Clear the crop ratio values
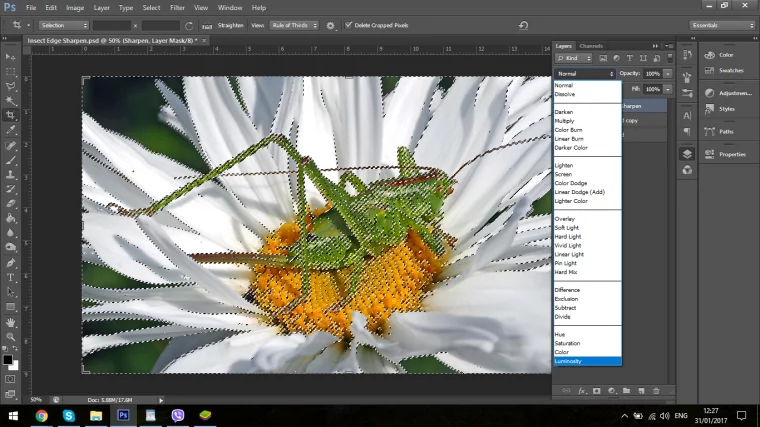 (189, 26)
